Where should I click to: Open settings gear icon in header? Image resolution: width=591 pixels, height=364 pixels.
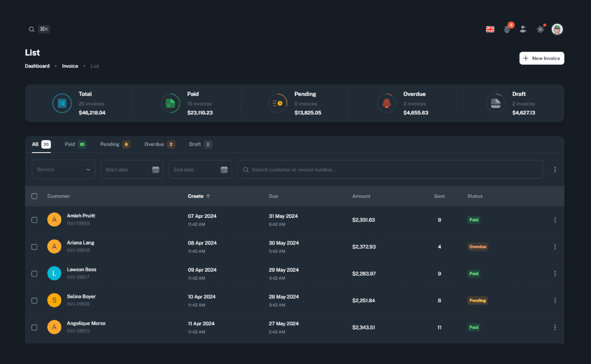coord(541,29)
